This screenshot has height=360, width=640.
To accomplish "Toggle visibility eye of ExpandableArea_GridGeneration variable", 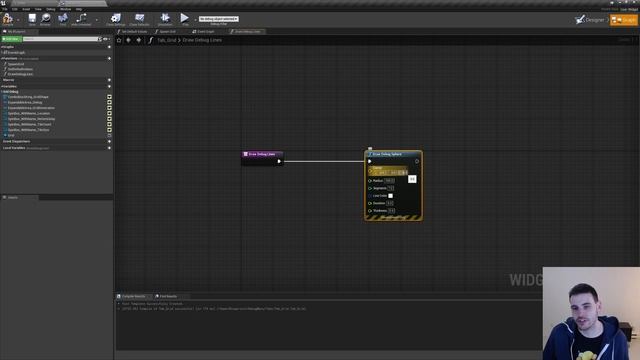I will (x=109, y=108).
